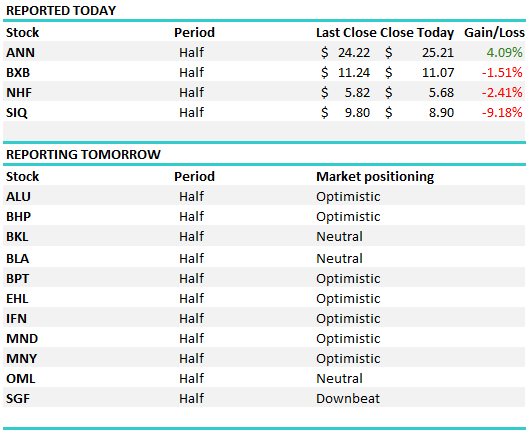Select the OML Neutral cell

click(339, 378)
